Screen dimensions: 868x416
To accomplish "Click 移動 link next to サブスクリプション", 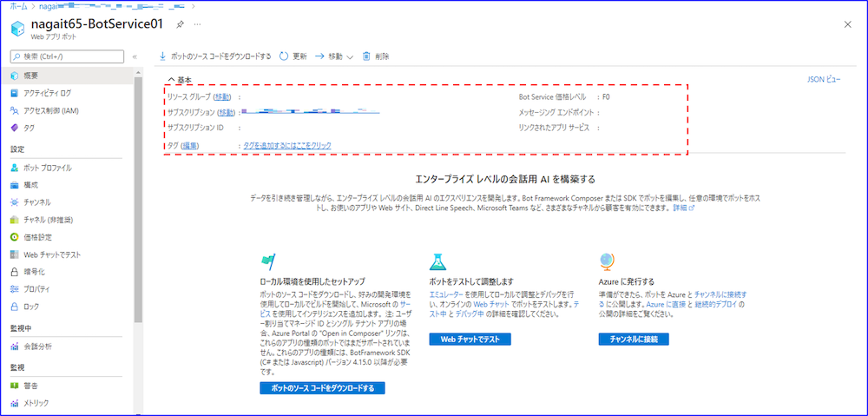I will coord(226,112).
